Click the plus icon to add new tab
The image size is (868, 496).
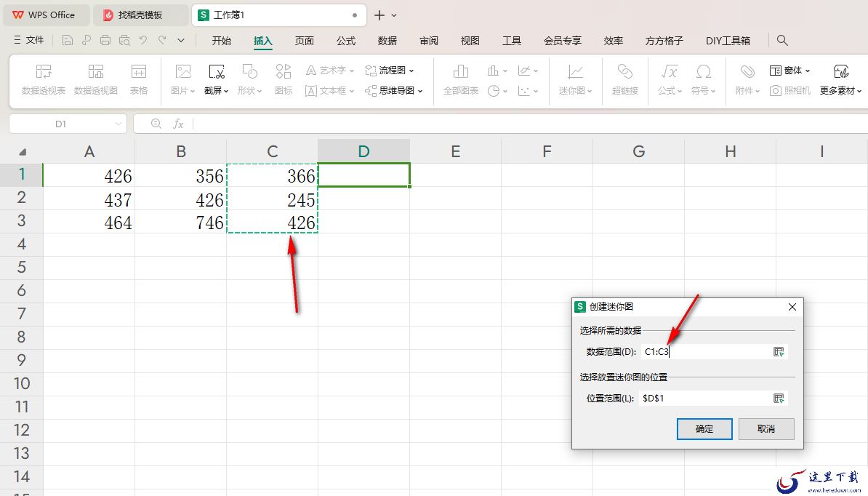tap(379, 15)
